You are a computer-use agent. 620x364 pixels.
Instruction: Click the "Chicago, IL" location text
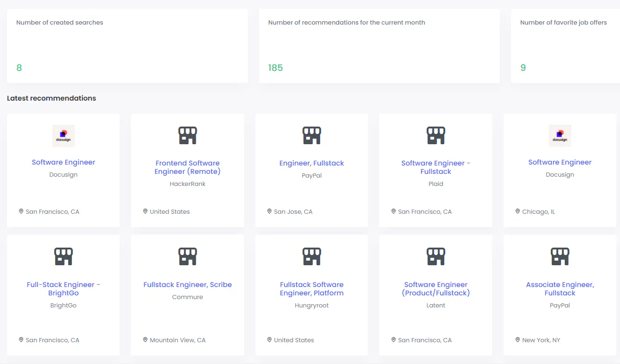coord(539,212)
